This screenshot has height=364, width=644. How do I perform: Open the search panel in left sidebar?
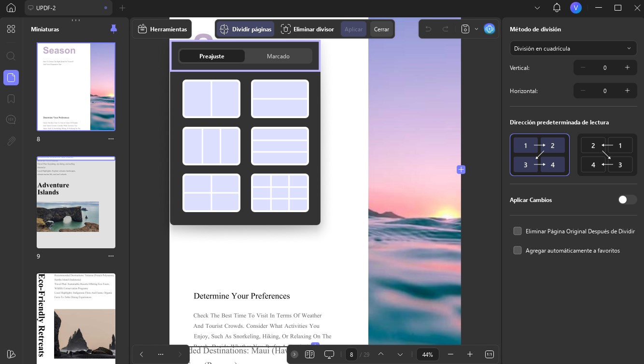[11, 56]
